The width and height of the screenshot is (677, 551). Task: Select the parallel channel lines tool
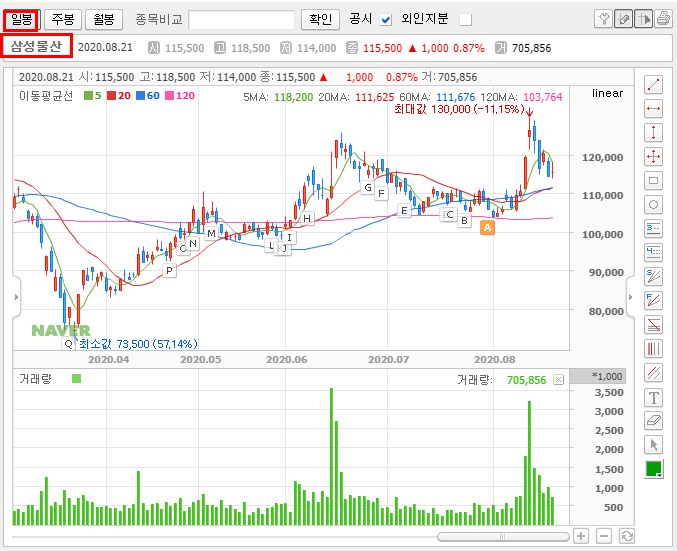pos(653,373)
